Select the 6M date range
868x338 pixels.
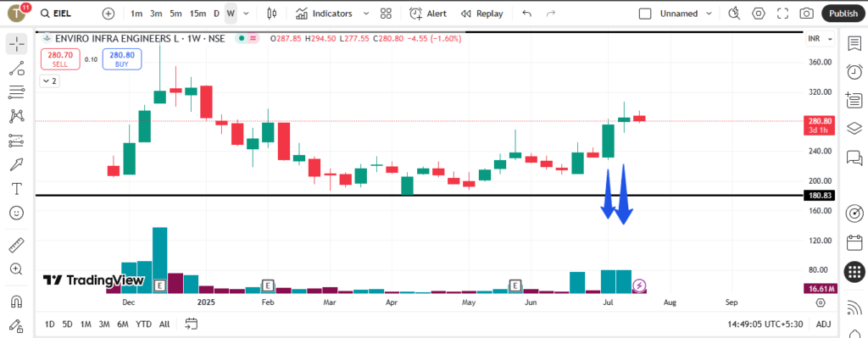click(123, 324)
